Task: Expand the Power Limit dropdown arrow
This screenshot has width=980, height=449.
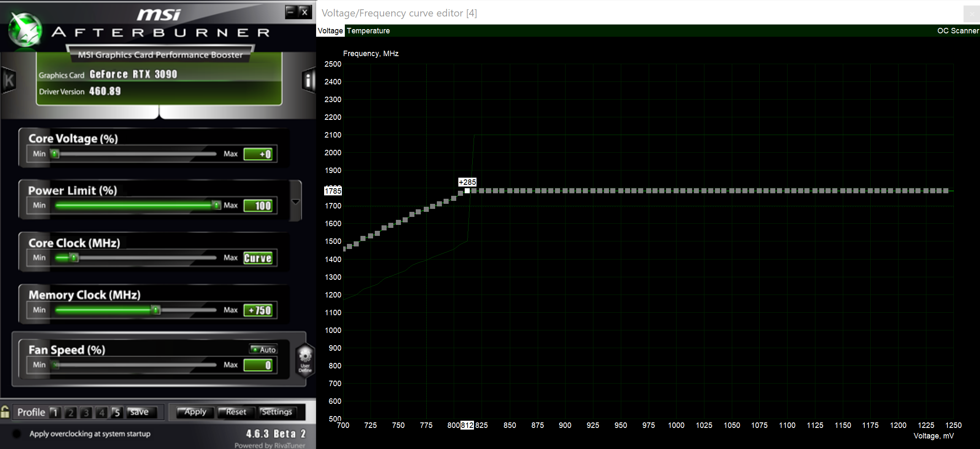Action: click(x=296, y=202)
